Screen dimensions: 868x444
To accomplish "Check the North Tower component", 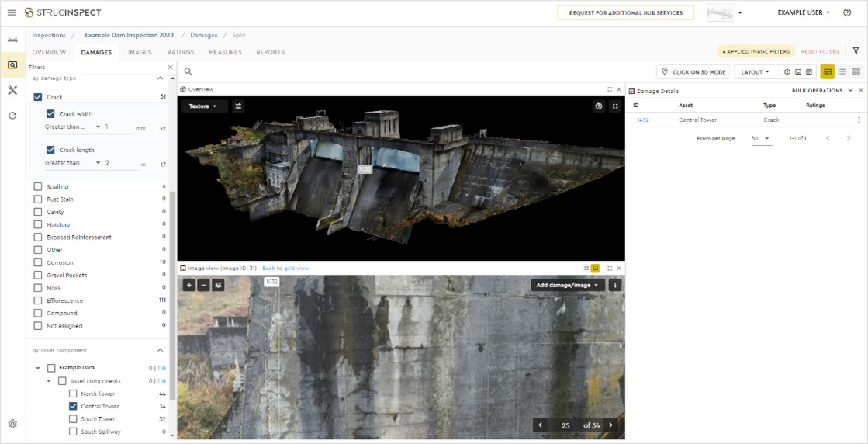I will pos(73,394).
